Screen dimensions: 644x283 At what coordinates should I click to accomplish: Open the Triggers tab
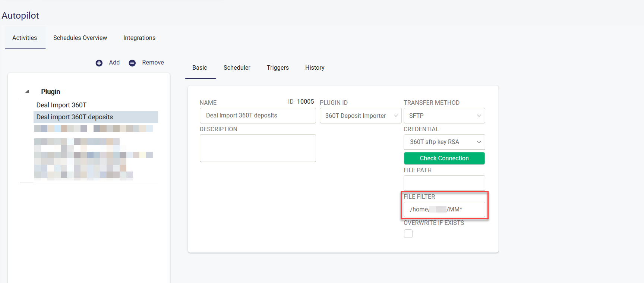coord(278,67)
